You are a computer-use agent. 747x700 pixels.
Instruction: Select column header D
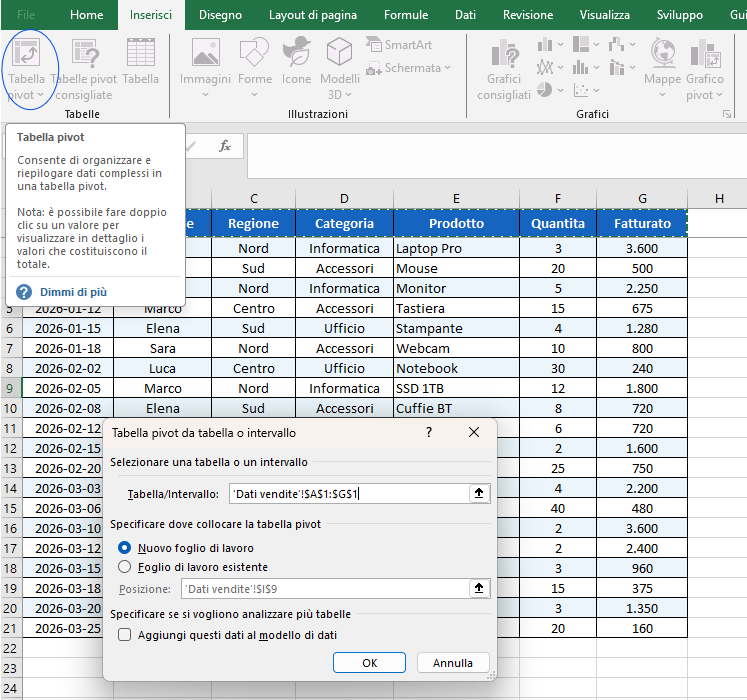click(x=344, y=198)
